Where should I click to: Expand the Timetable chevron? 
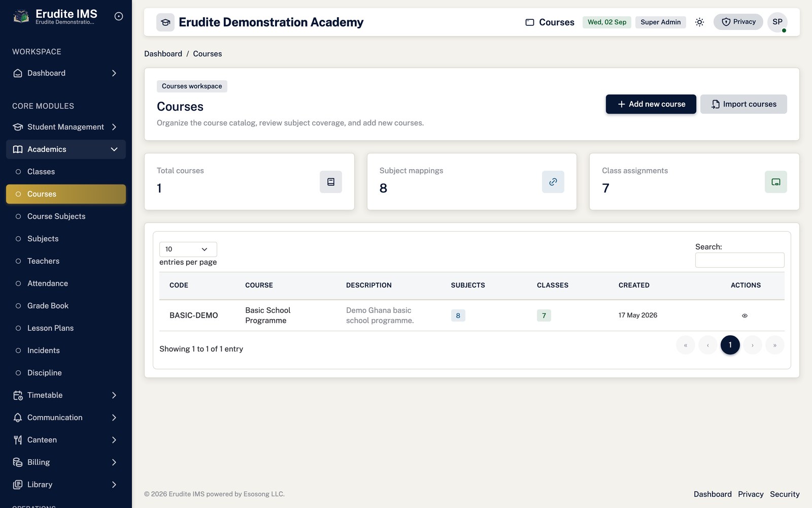(x=114, y=395)
